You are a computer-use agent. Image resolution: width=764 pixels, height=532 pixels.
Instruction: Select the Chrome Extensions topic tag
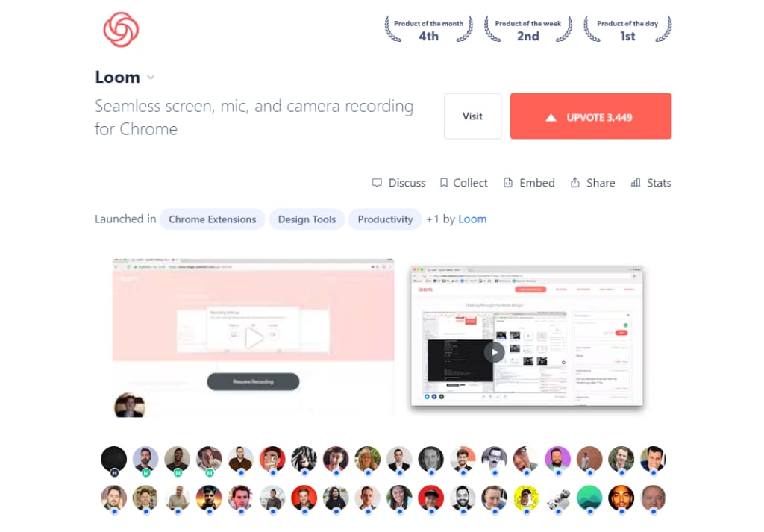[213, 219]
